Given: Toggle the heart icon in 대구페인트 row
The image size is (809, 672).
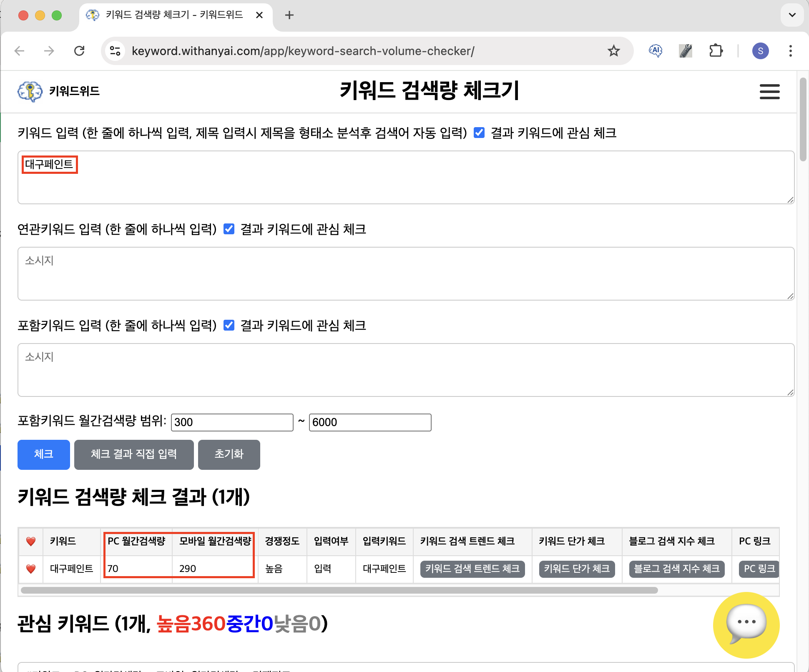Looking at the screenshot, I should click(x=31, y=569).
